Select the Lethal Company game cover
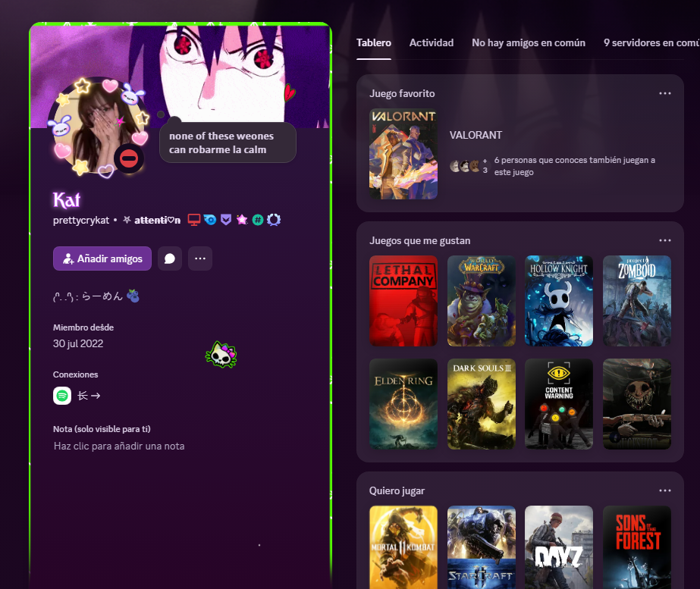 (x=403, y=301)
